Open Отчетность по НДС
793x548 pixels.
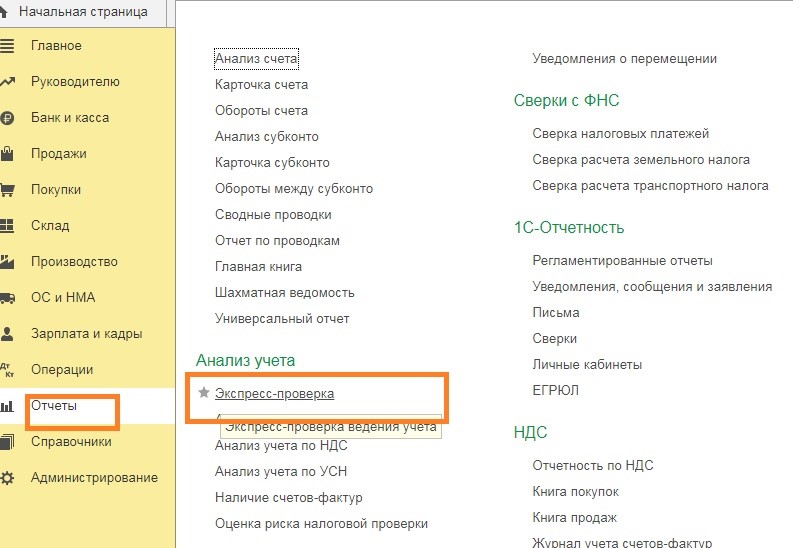pos(593,466)
